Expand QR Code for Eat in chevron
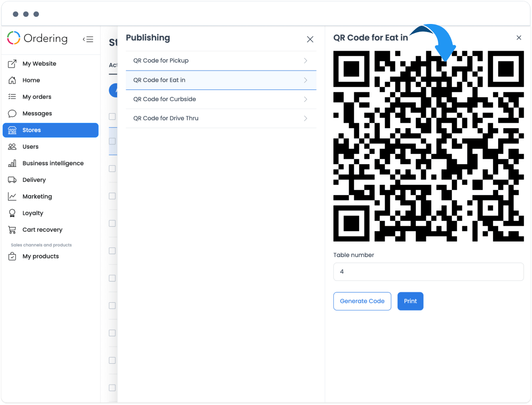The image size is (532, 405). tap(305, 80)
